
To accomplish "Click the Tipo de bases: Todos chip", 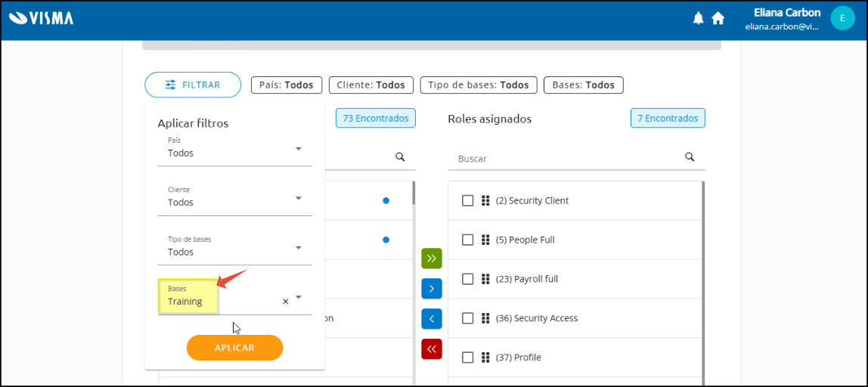I will tap(479, 85).
